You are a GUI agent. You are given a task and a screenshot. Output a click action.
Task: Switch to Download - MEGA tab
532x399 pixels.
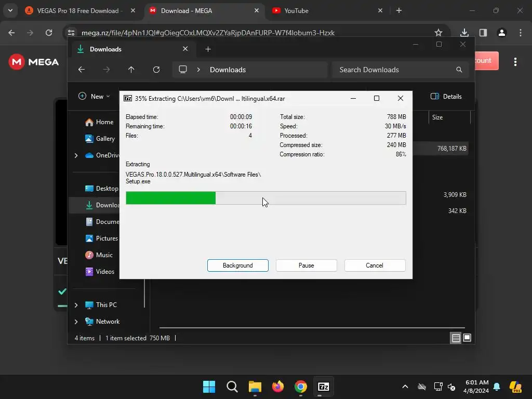click(204, 11)
